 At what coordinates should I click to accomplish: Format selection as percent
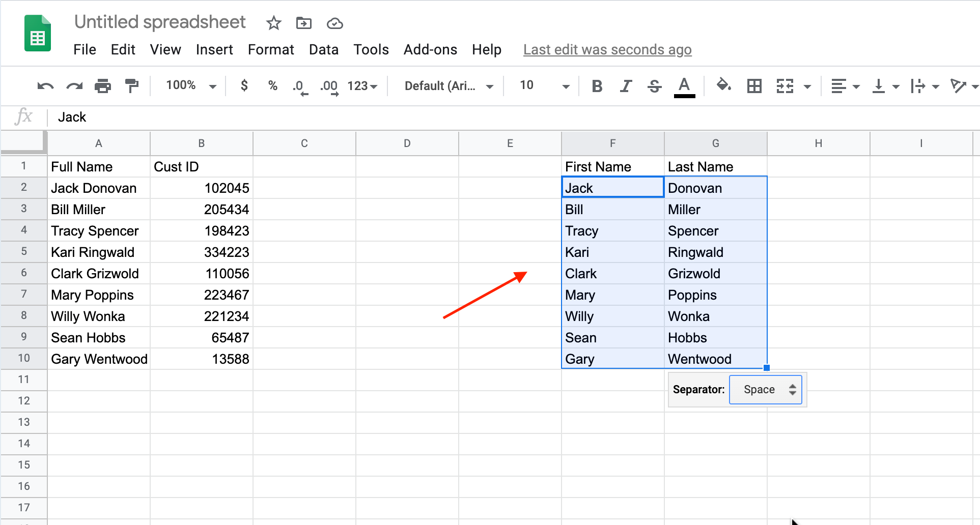273,86
